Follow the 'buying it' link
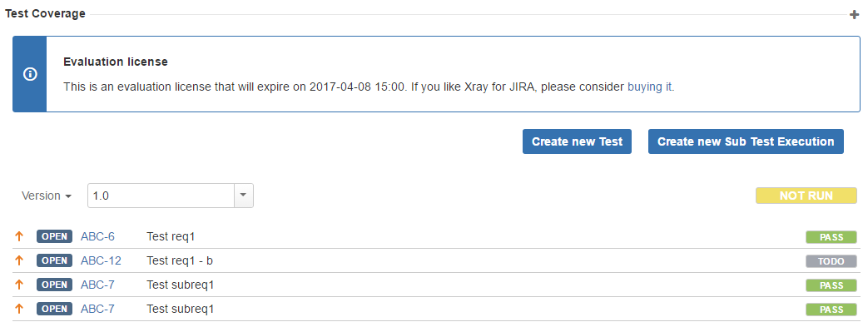Image resolution: width=868 pixels, height=327 pixels. (649, 87)
